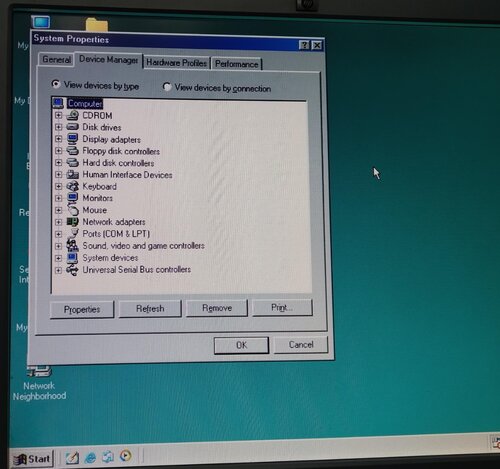This screenshot has width=500, height=469.
Task: Expand the Disk drives node
Action: coord(59,127)
